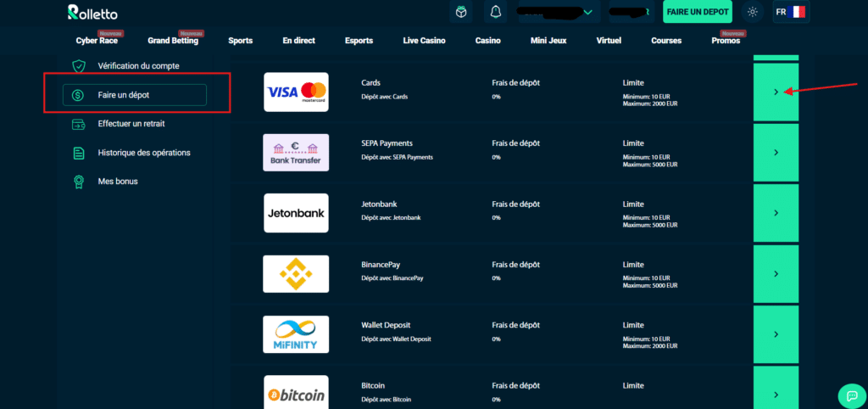
Task: Open Wallet Deposit with the green arrow
Action: pyautogui.click(x=776, y=334)
